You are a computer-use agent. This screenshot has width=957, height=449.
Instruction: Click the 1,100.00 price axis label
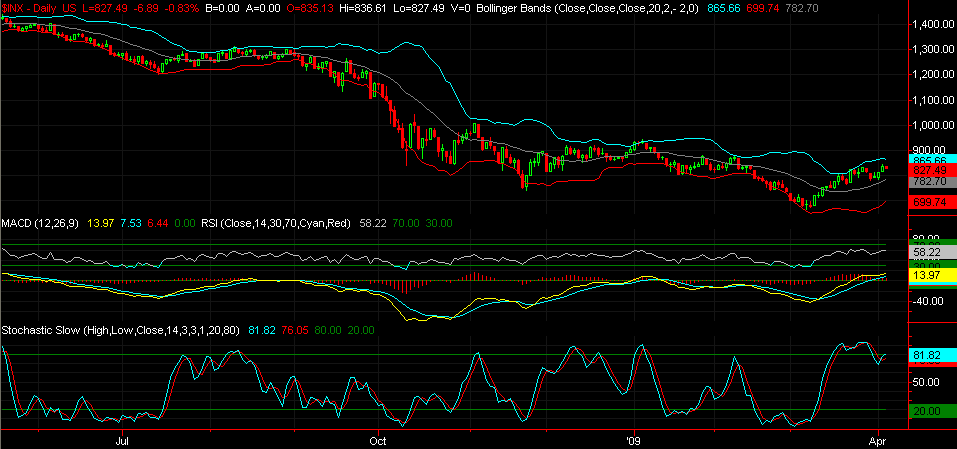931,99
